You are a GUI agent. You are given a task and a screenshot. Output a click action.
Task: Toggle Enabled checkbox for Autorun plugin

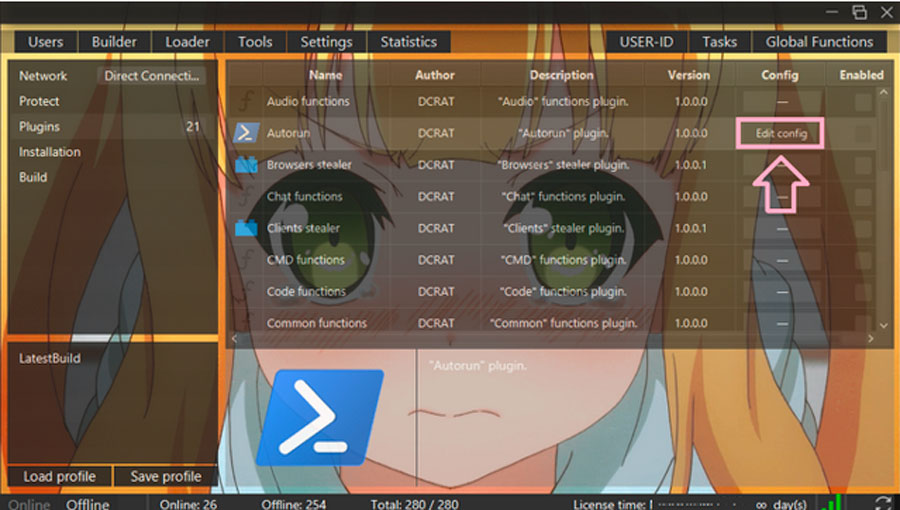pos(863,134)
